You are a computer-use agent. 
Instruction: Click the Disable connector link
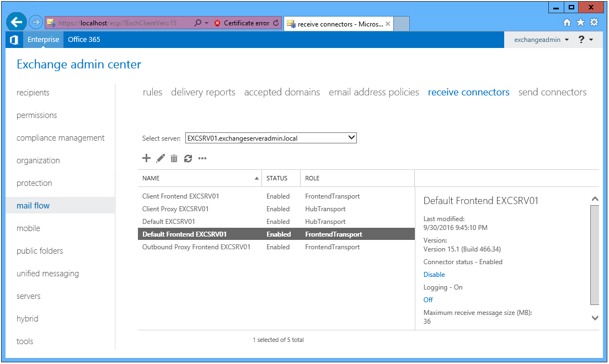pos(434,274)
